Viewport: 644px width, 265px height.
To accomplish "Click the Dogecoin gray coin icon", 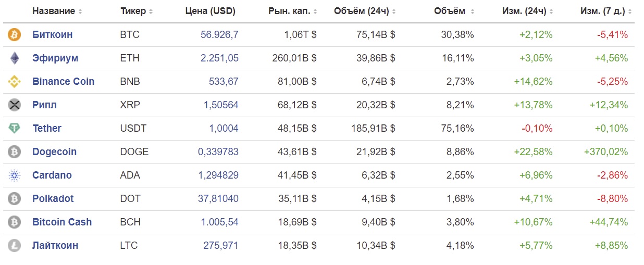I will point(14,152).
